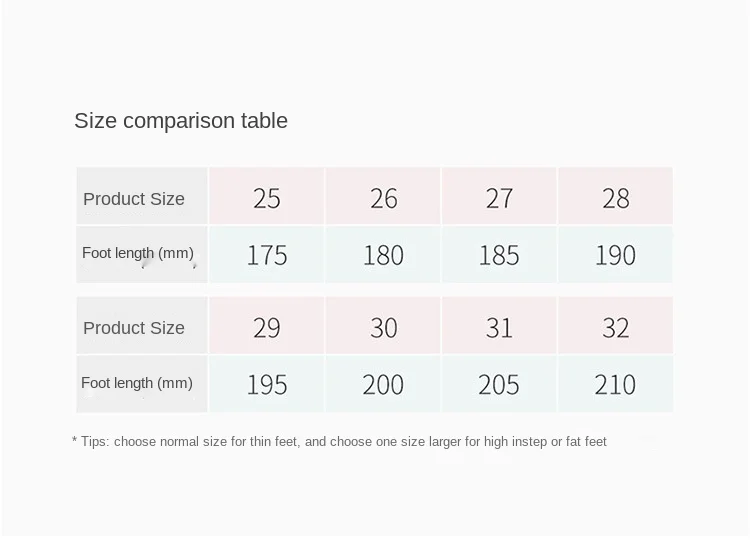
Task: Click the size 31 cell
Action: pyautogui.click(x=499, y=327)
